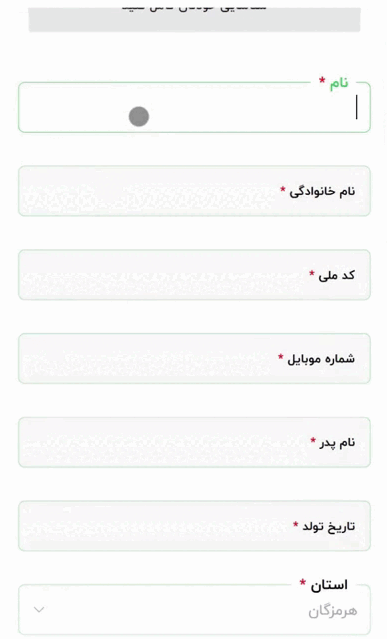
Task: Click the کد ملی label text
Action: (x=336, y=275)
